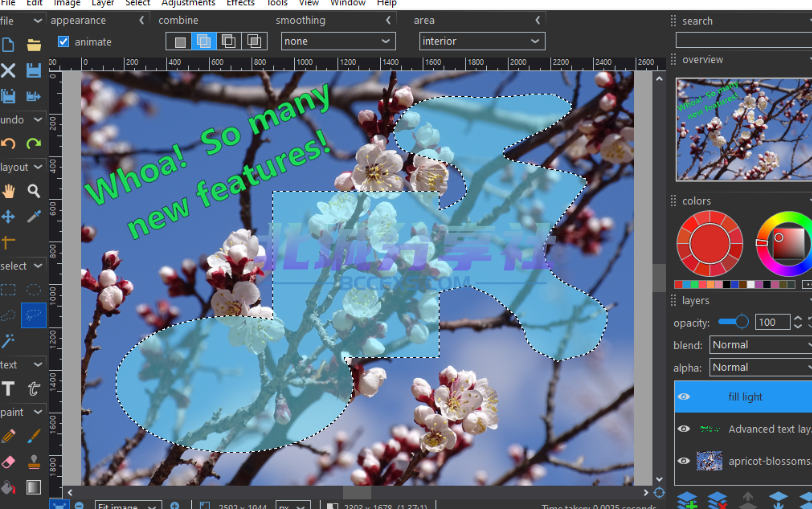
Task: Open the area dropdown set to interior
Action: (482, 41)
